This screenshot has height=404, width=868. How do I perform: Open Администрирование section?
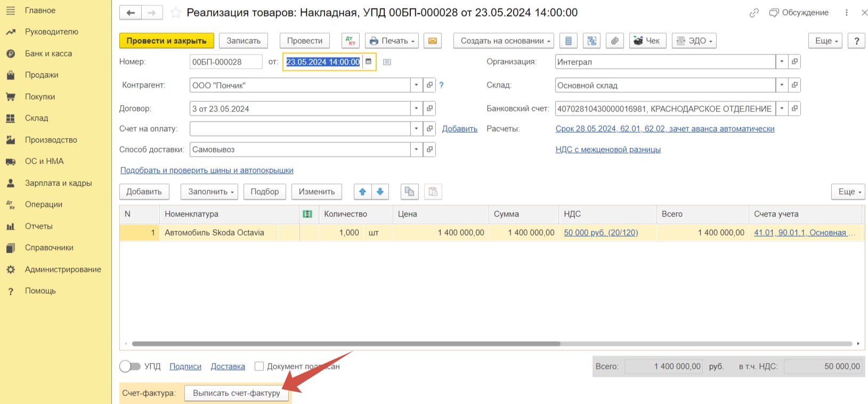[x=63, y=269]
